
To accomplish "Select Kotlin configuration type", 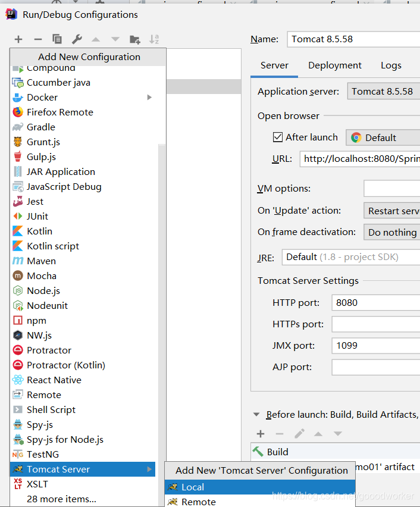I will [83, 231].
